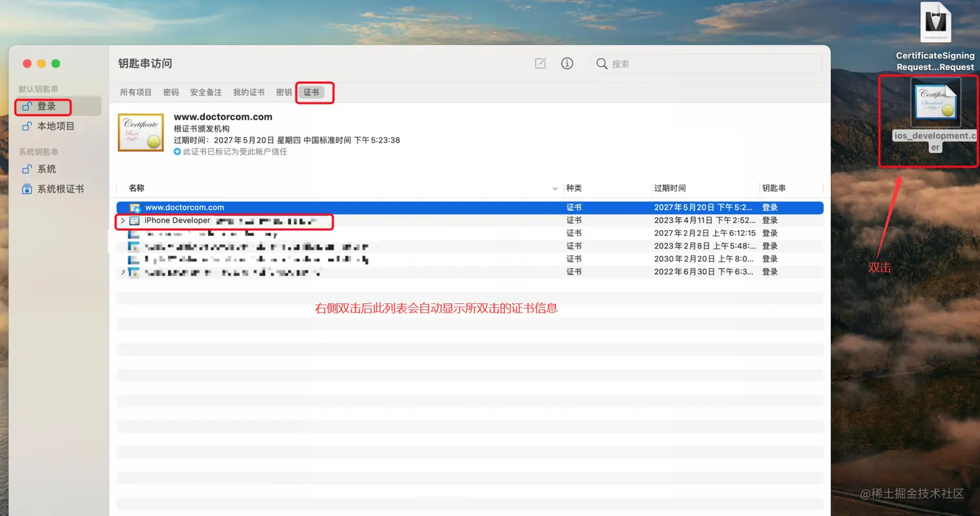Click 登录 keychain cell in the 2030年2月20日 row
Image resolution: width=980 pixels, height=516 pixels.
769,259
